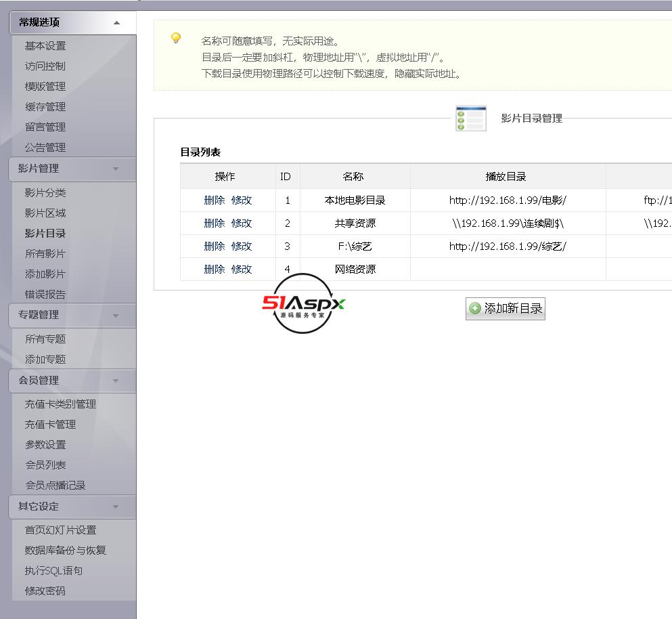Click 修改 for F:\综艺 row

coord(242,247)
